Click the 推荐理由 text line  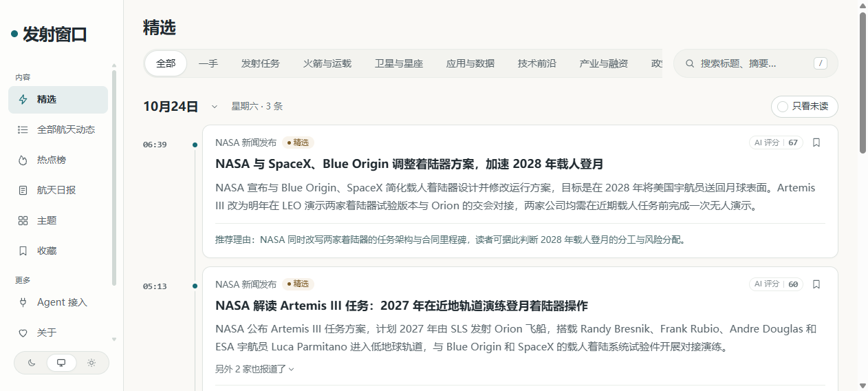click(451, 240)
